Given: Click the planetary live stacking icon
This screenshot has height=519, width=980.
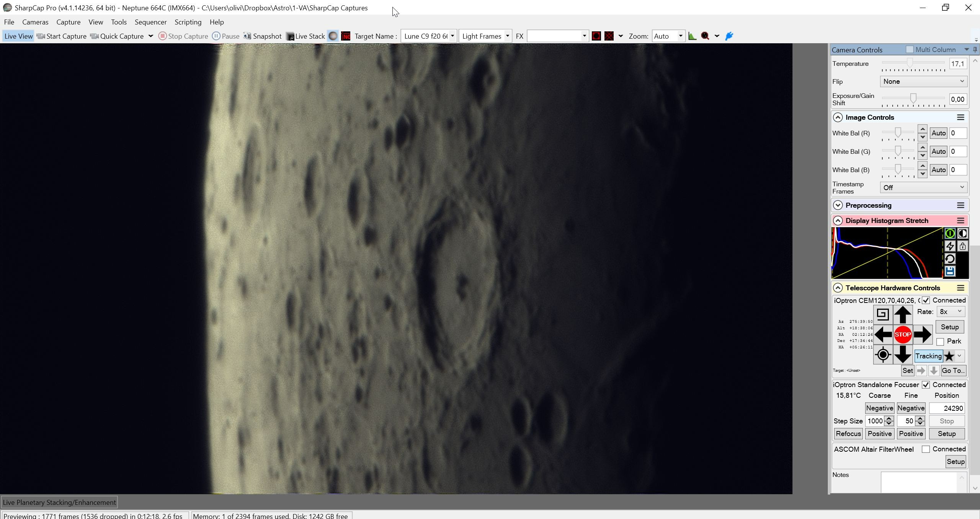Looking at the screenshot, I should click(x=333, y=36).
